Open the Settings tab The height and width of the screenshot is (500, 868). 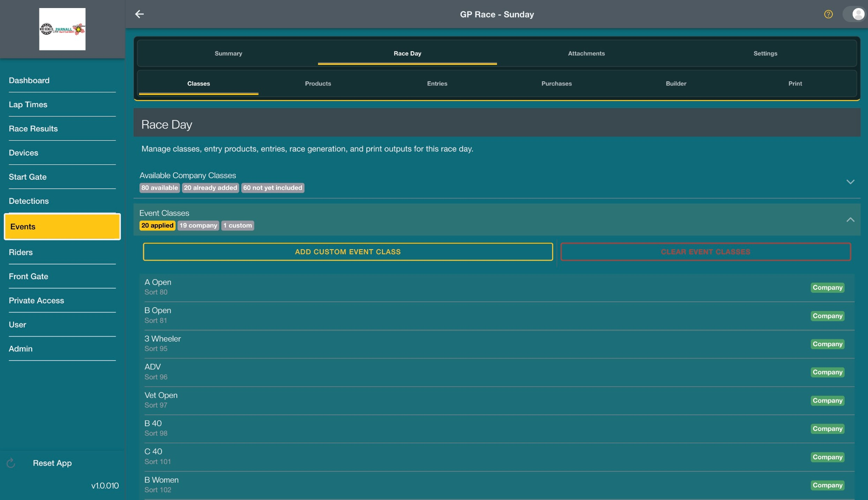point(765,53)
